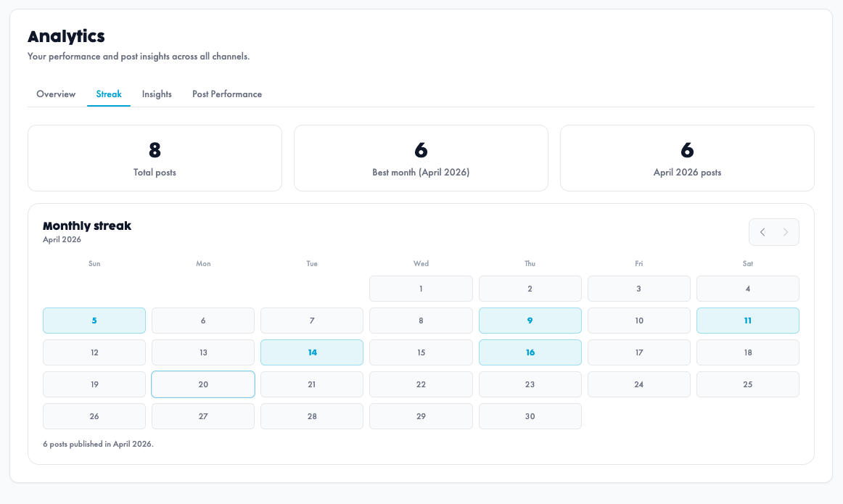Select day 25 in the Saturday column

coord(747,384)
